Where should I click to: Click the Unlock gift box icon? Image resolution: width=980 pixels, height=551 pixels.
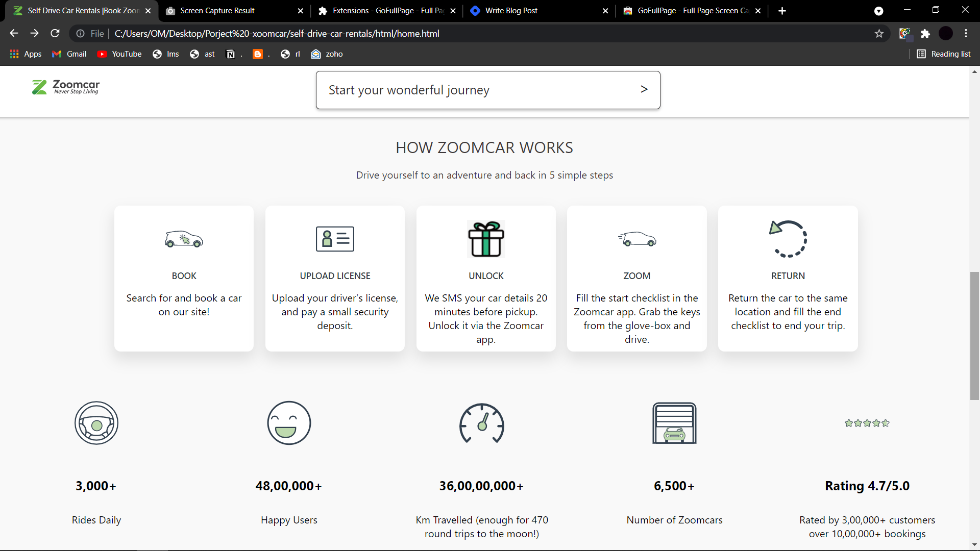click(x=486, y=239)
